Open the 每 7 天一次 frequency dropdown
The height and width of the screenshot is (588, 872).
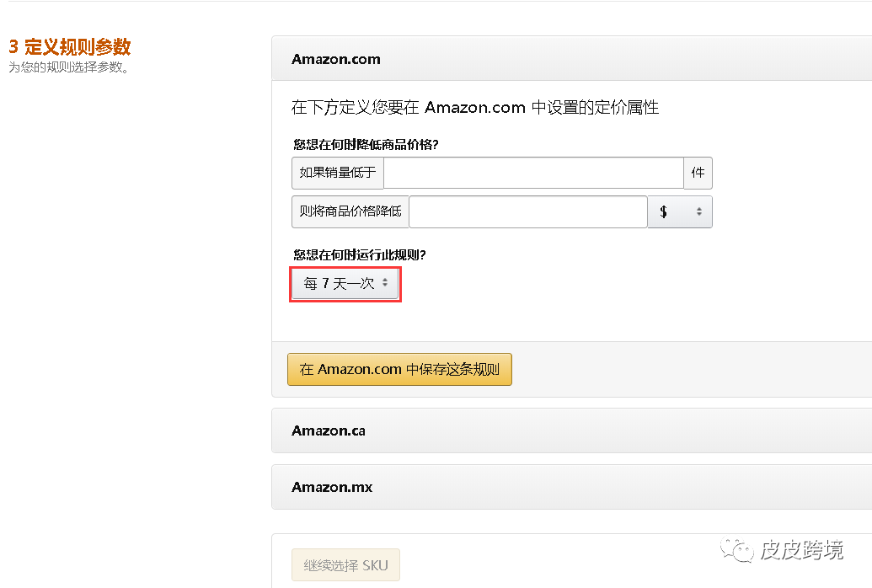click(x=345, y=284)
